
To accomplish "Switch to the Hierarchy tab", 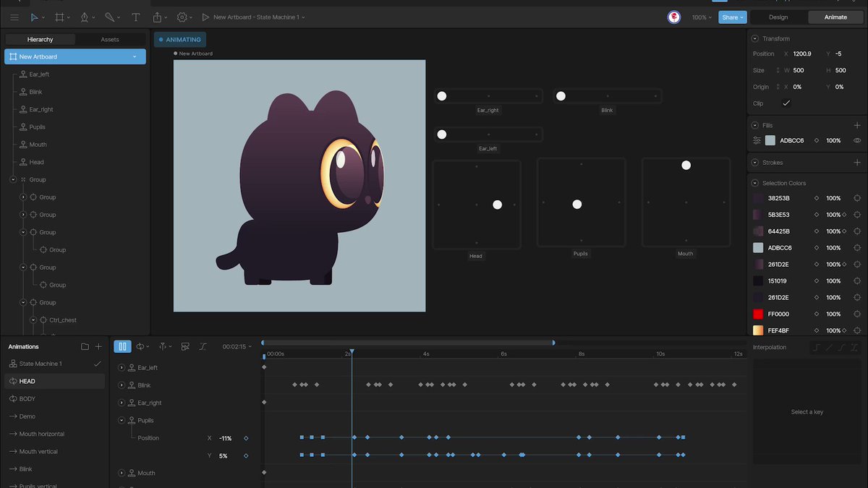I will 40,40.
